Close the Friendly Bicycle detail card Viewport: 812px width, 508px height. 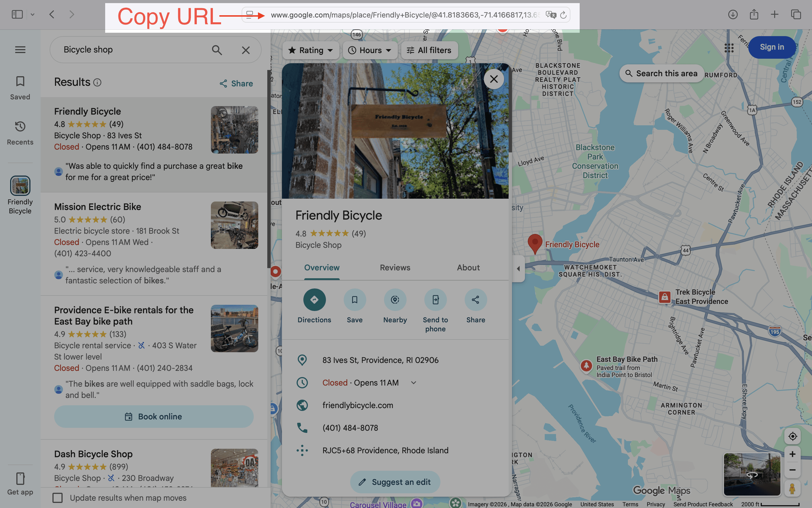coord(494,79)
